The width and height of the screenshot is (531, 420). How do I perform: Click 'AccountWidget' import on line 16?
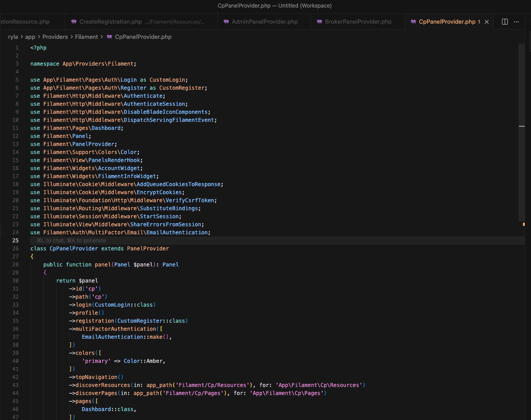point(119,168)
